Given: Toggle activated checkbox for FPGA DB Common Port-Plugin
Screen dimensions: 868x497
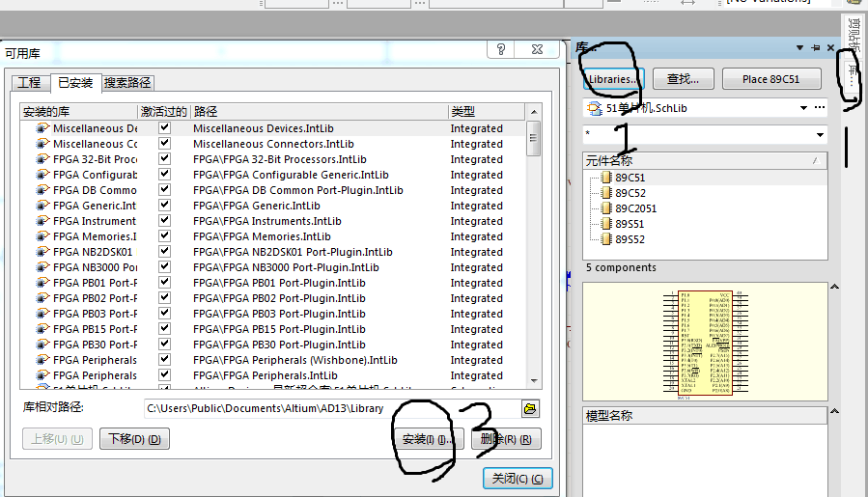Looking at the screenshot, I should (164, 190).
